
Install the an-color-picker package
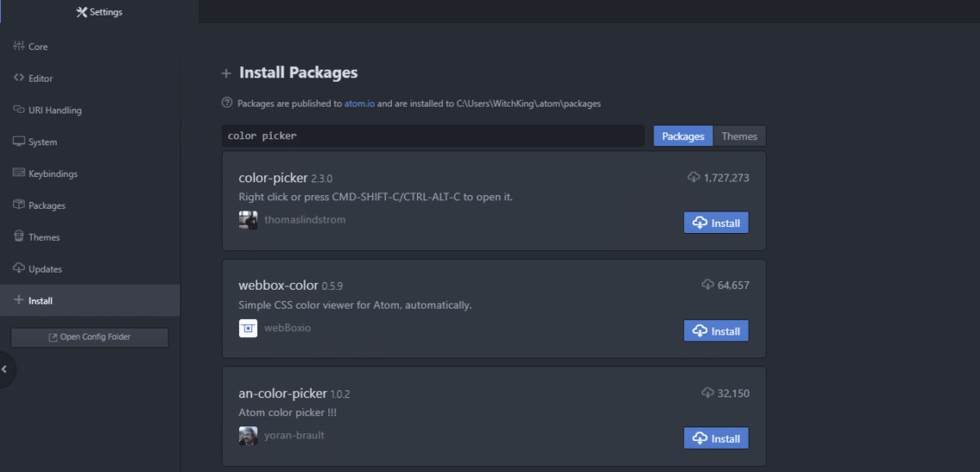coord(716,438)
